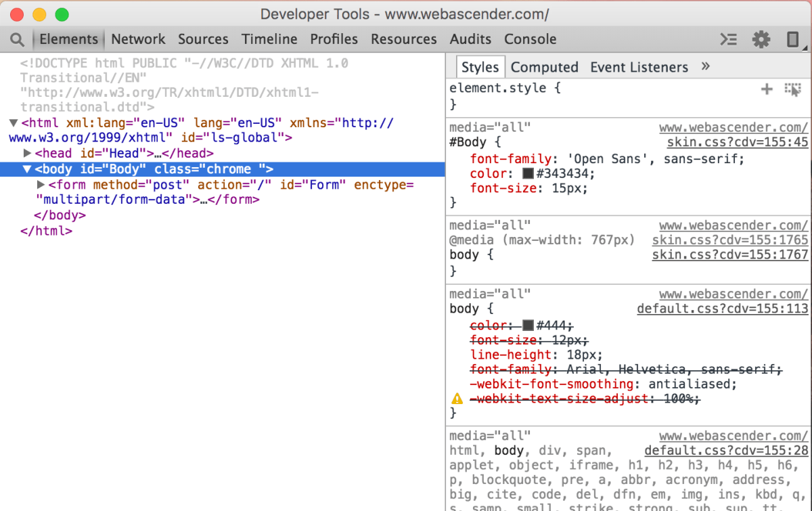The image size is (812, 511).
Task: Switch to Elements tab
Action: coord(68,39)
